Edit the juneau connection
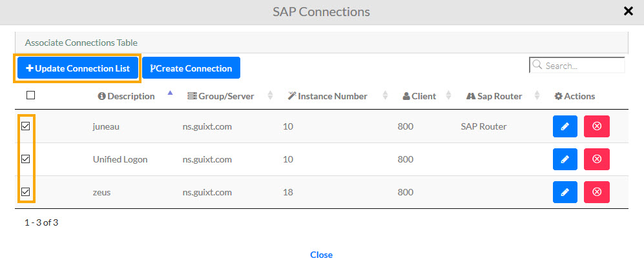Screen dimensions: 644x265 [x=565, y=126]
